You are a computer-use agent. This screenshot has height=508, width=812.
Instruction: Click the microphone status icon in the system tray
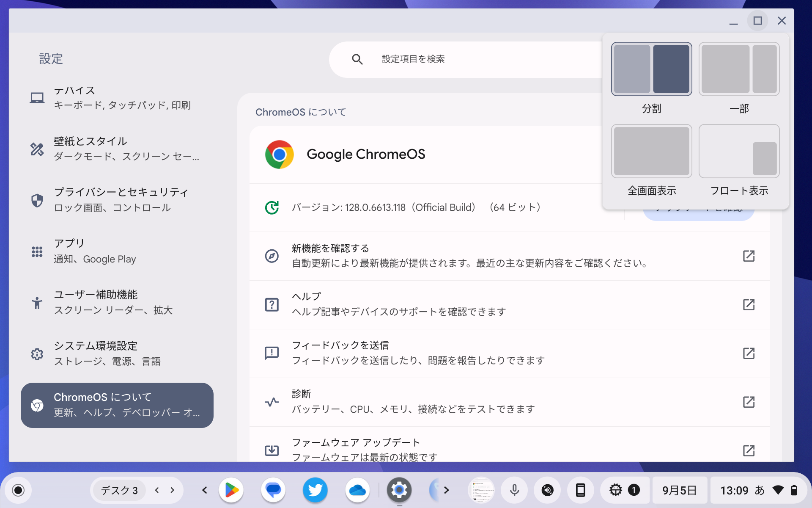514,490
